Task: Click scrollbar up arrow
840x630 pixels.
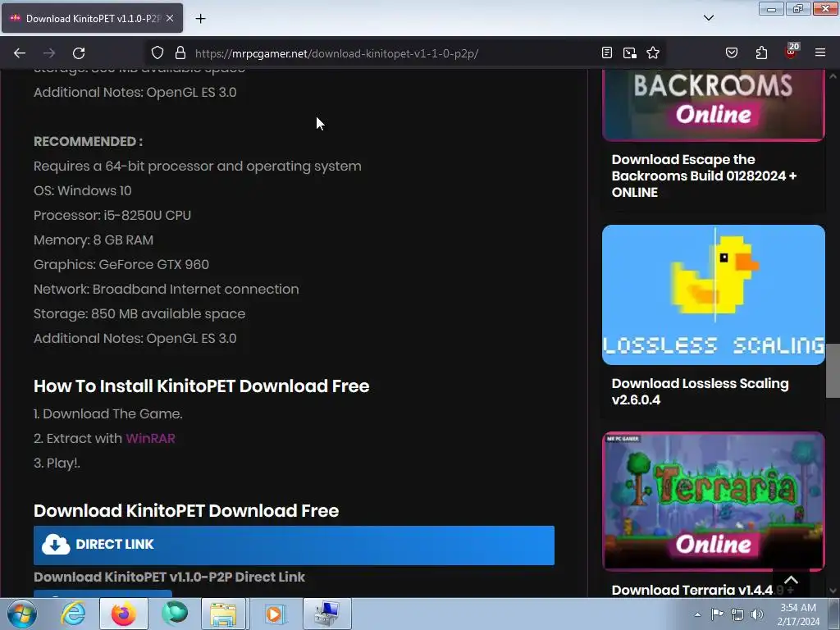Action: 833,76
